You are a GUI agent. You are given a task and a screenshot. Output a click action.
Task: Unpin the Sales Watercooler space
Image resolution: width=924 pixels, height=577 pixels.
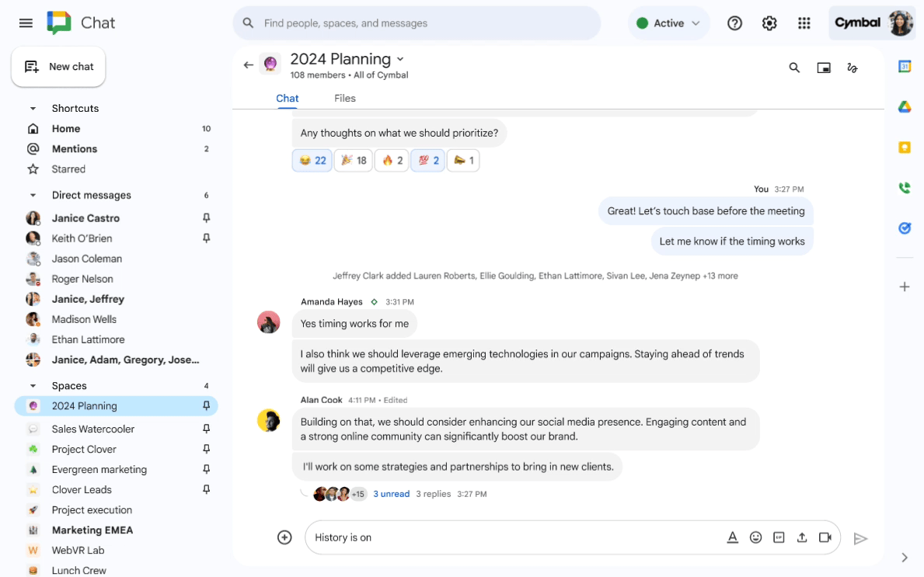tap(206, 429)
